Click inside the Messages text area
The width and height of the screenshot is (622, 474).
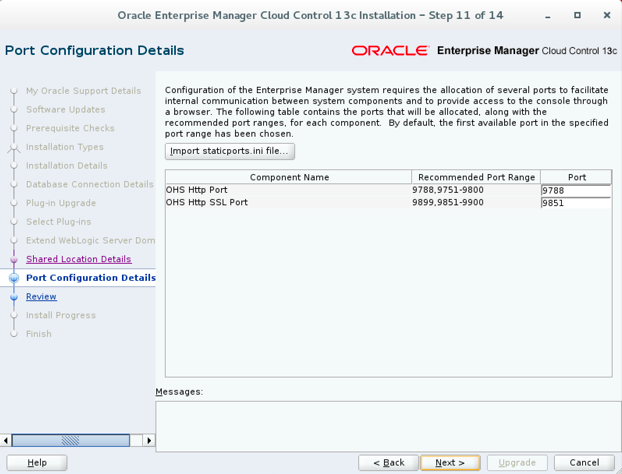[388, 426]
